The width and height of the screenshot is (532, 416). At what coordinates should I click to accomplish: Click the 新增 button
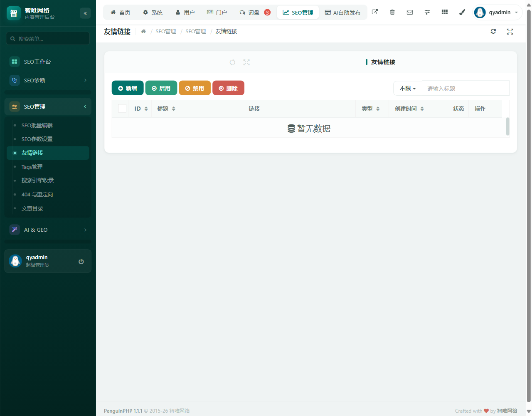[x=128, y=88]
